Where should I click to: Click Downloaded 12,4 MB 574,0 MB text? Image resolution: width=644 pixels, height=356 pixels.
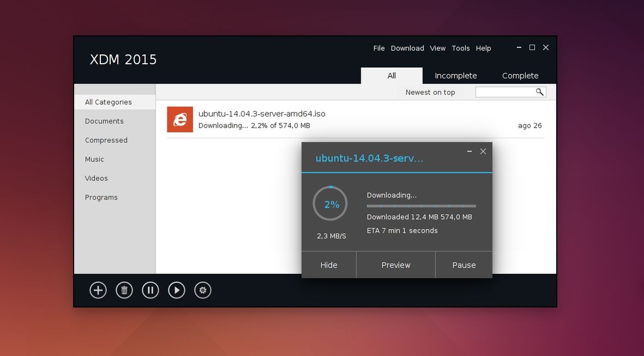click(x=419, y=217)
